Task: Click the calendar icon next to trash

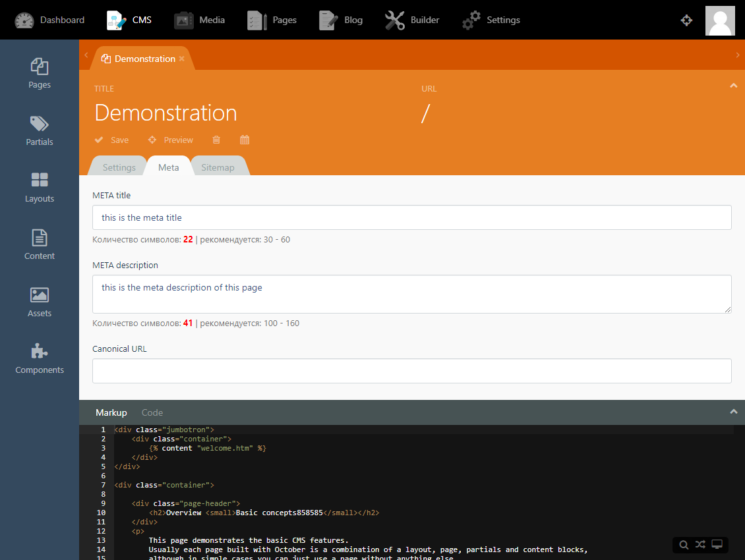Action: pyautogui.click(x=245, y=140)
